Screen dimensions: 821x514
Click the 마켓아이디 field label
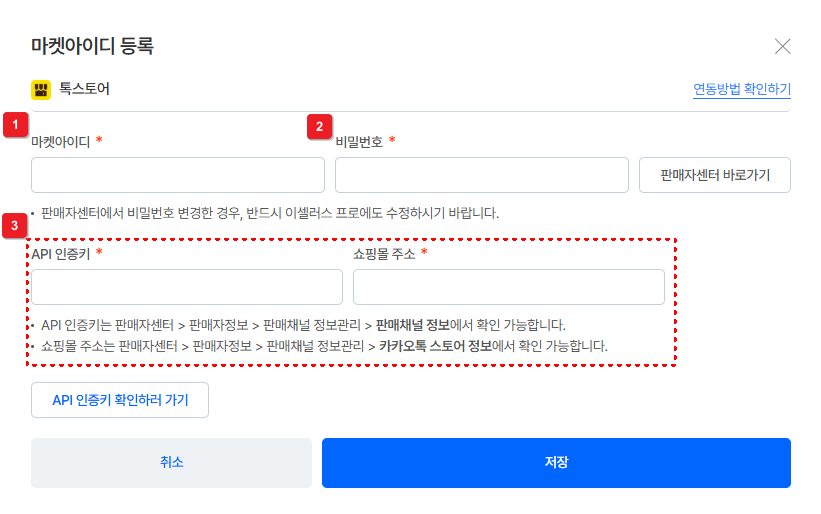point(61,142)
